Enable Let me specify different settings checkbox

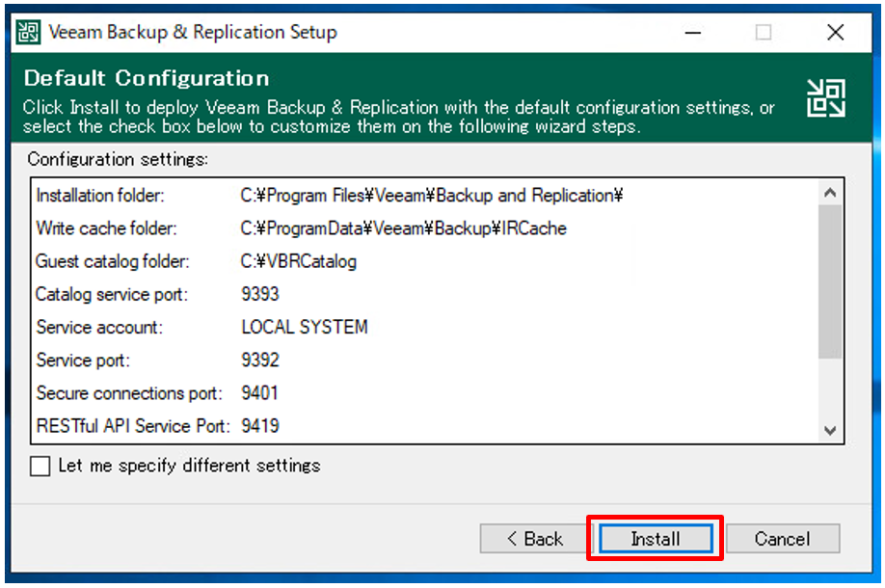[40, 467]
